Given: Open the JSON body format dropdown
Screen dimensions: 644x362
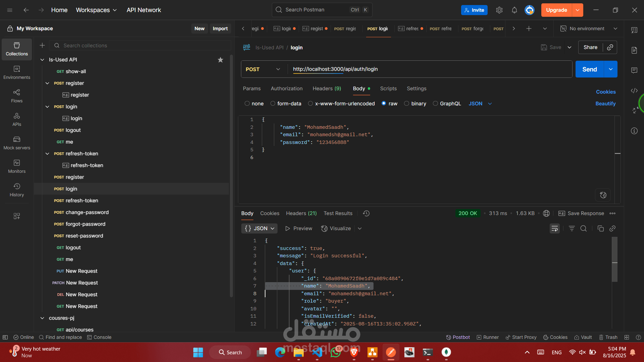Looking at the screenshot, I should [480, 104].
